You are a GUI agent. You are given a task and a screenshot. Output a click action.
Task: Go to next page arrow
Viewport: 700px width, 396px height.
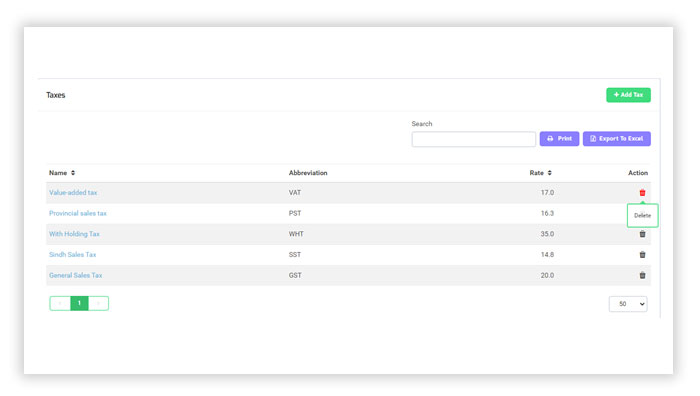(98, 303)
